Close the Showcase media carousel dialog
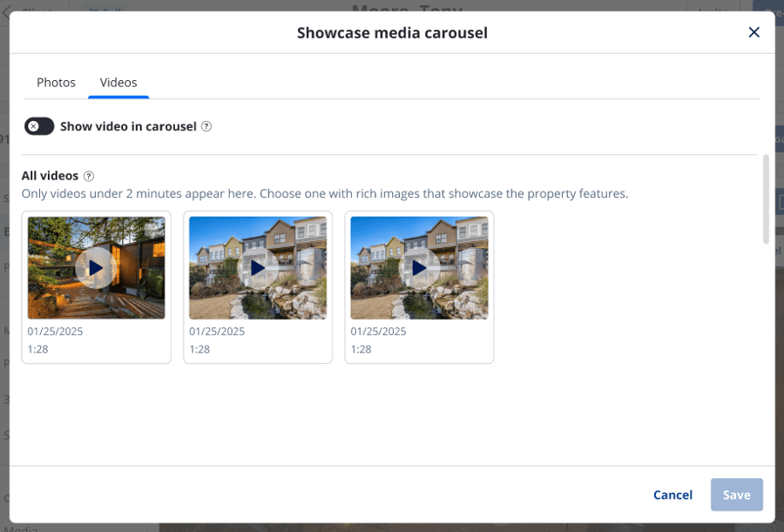Viewport: 784px width, 532px height. tap(754, 32)
